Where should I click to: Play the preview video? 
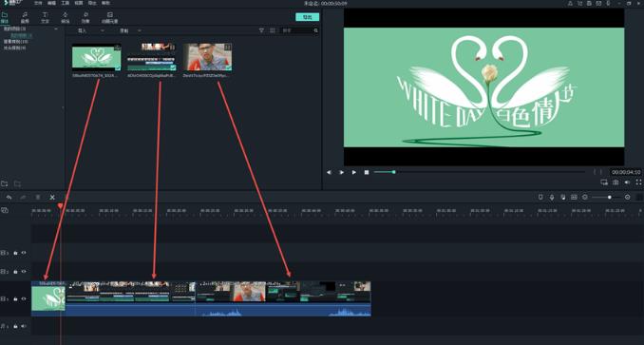353,173
